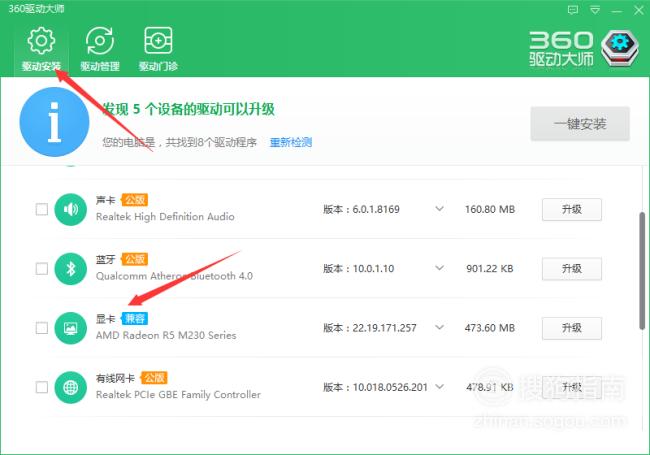Close the 360驱动大师 window

pos(639,10)
